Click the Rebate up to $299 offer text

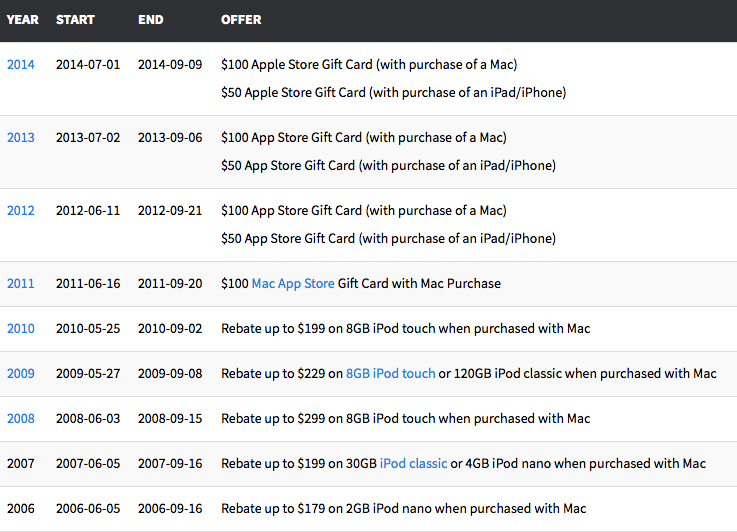[x=406, y=418]
